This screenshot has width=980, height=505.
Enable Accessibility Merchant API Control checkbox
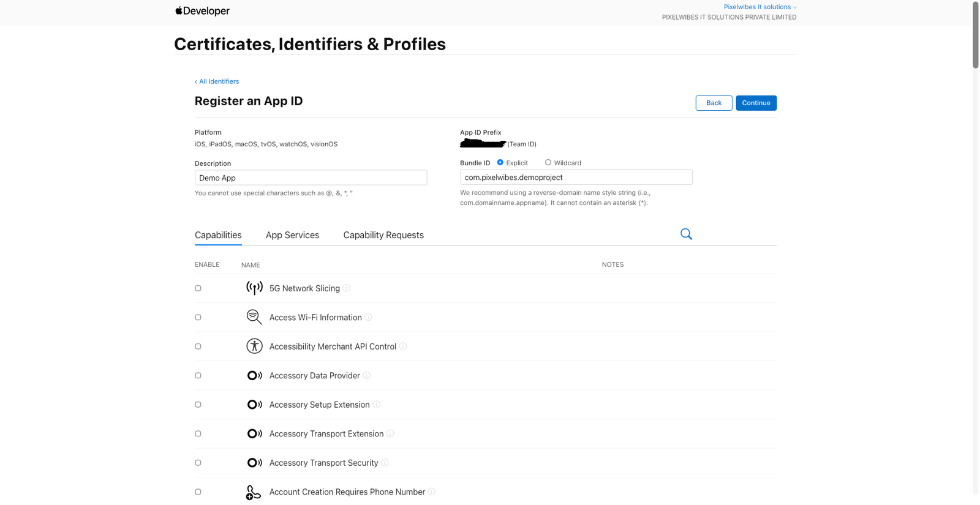point(198,346)
